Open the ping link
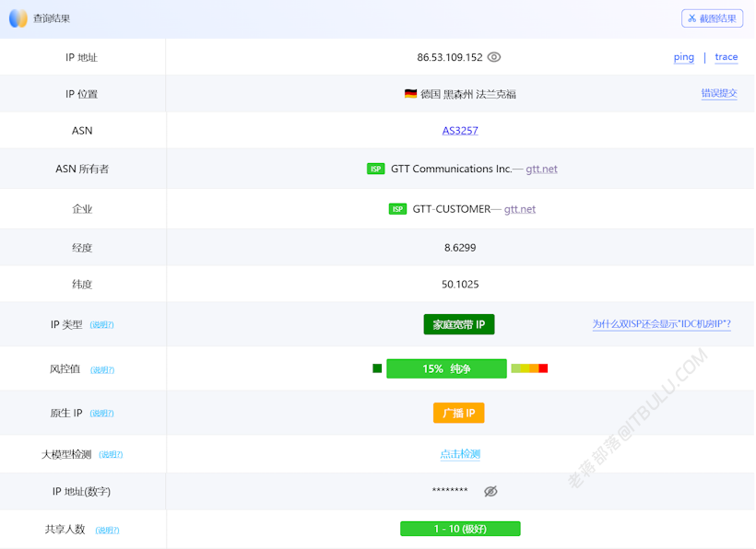This screenshot has height=549, width=756. click(684, 57)
